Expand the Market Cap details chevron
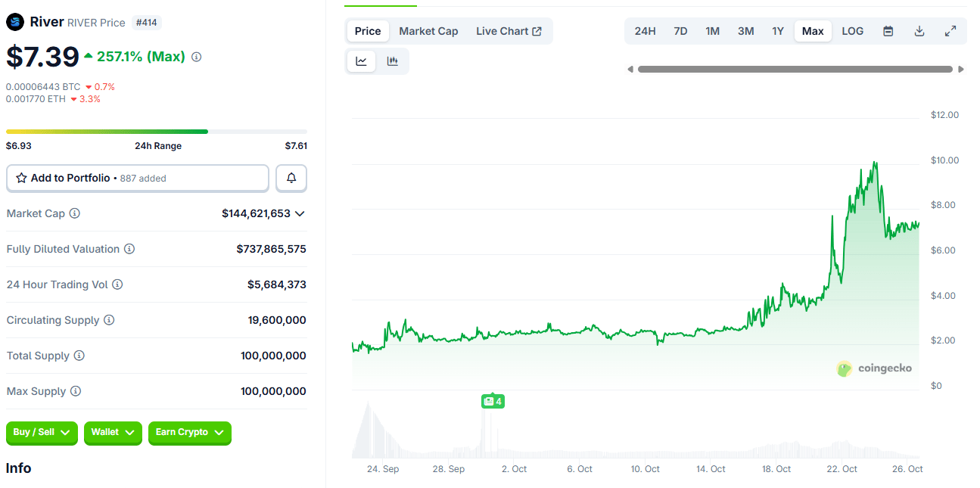 coord(300,213)
